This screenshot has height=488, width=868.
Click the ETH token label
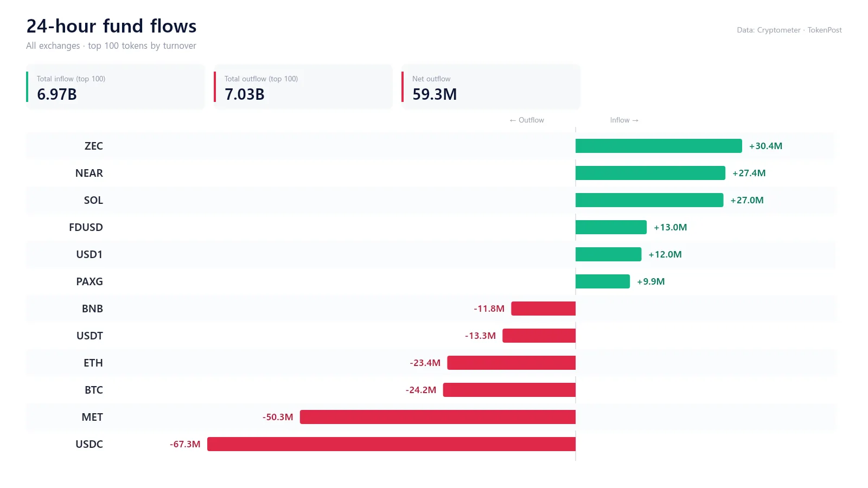[93, 363]
